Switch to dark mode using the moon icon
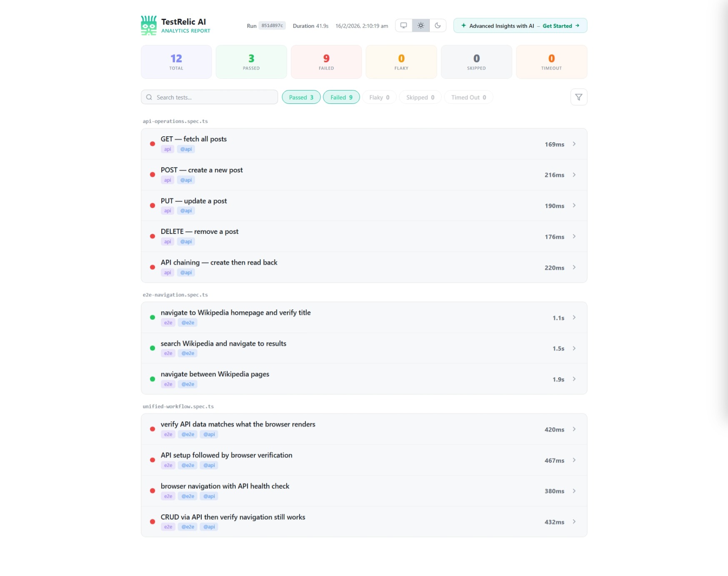The width and height of the screenshot is (728, 576). [437, 25]
